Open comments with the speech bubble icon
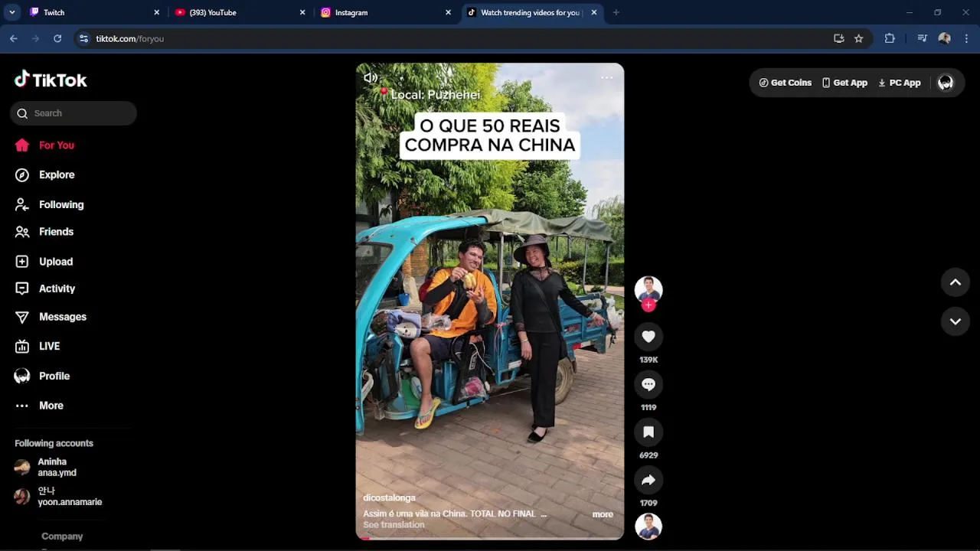 click(648, 384)
